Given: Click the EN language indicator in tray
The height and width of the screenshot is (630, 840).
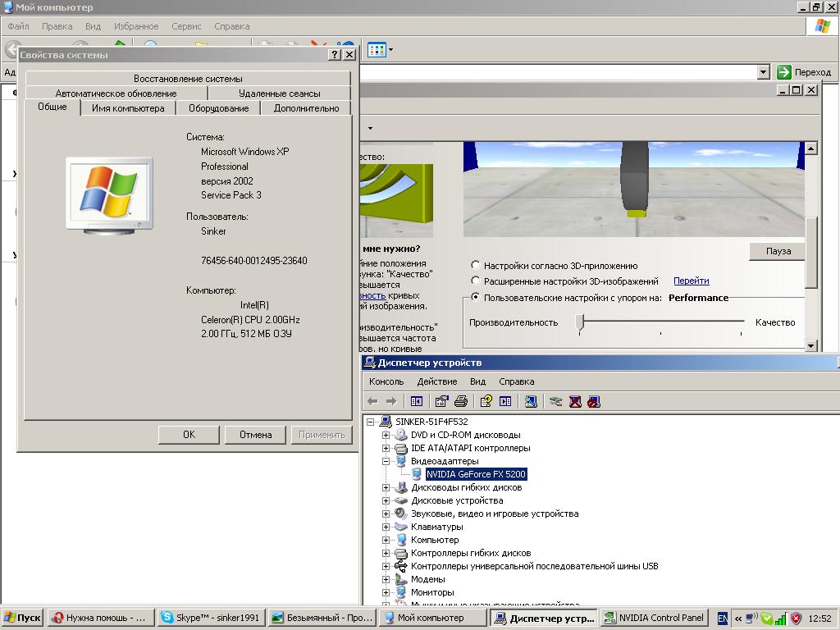Looking at the screenshot, I should pyautogui.click(x=722, y=619).
